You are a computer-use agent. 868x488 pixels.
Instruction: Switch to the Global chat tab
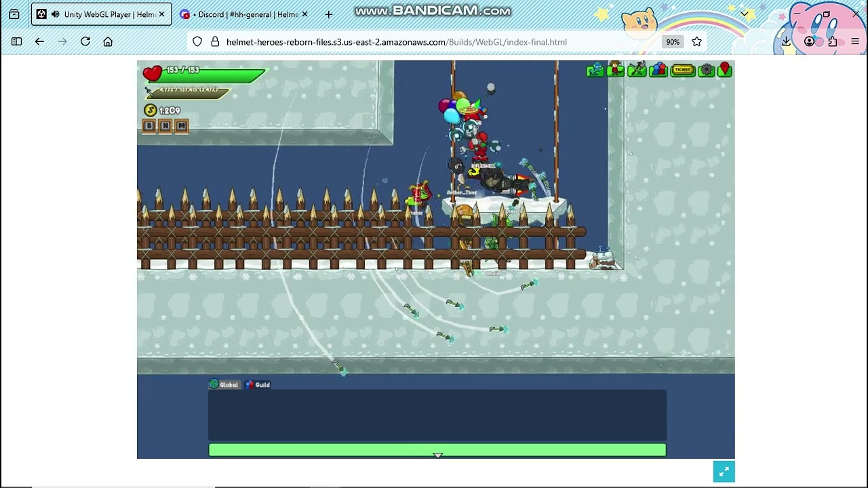click(x=224, y=384)
